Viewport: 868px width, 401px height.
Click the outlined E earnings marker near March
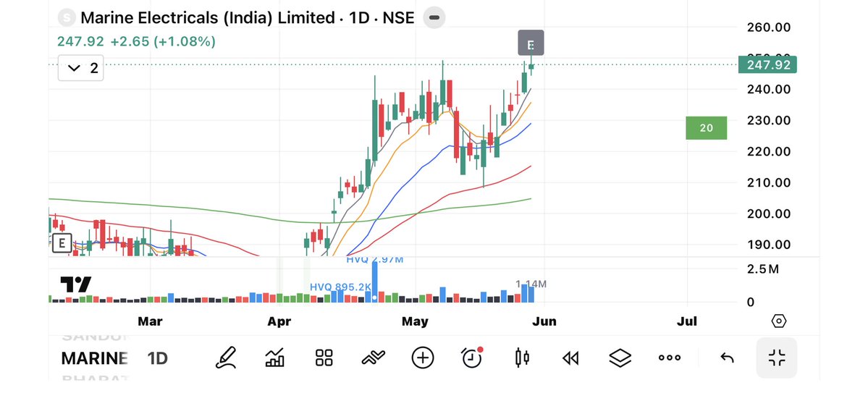pos(62,242)
